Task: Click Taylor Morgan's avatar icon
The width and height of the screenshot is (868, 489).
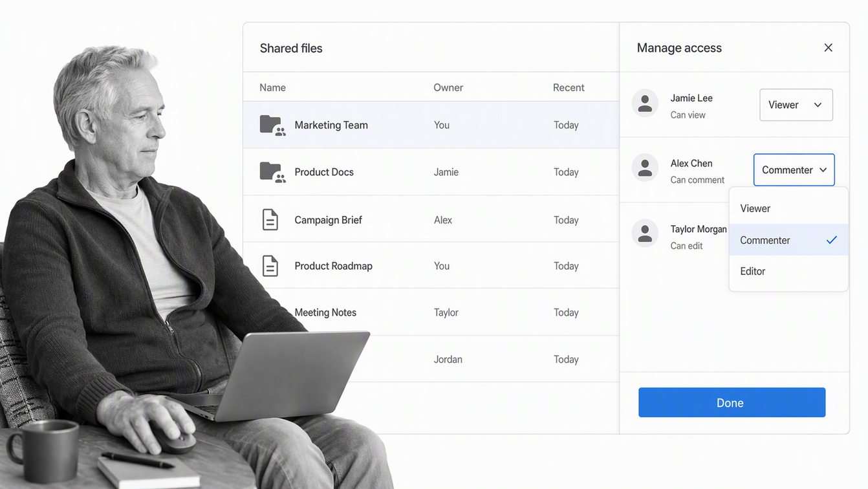Action: 645,234
